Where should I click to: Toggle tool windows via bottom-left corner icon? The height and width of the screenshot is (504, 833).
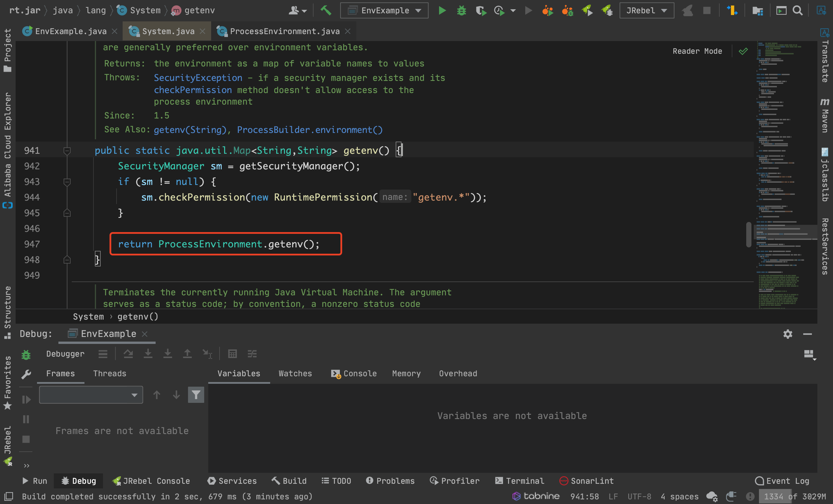8,496
